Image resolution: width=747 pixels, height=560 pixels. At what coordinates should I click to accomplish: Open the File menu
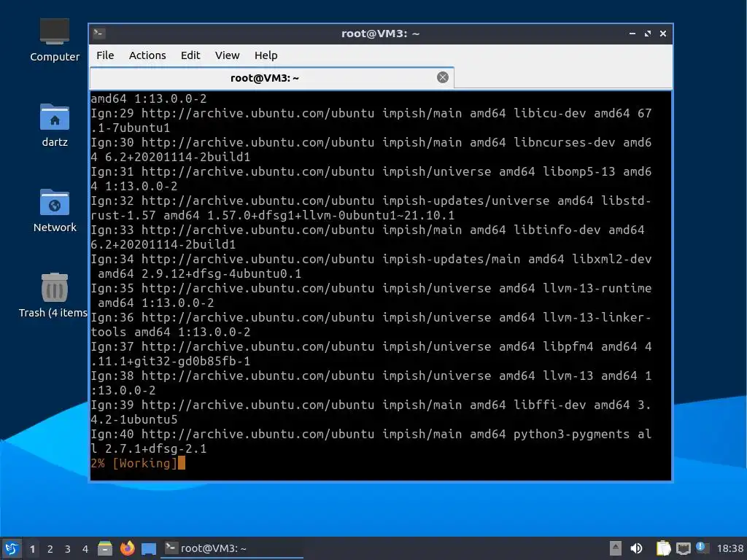point(105,55)
